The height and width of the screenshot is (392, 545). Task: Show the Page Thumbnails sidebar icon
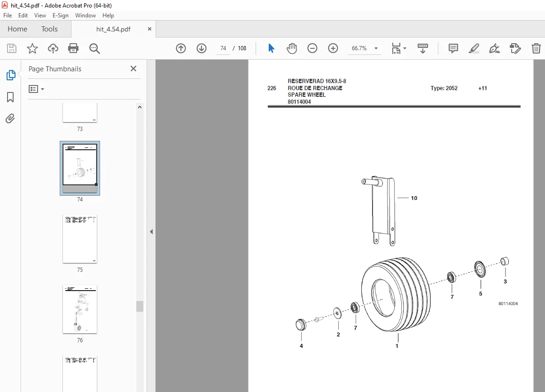pyautogui.click(x=11, y=75)
